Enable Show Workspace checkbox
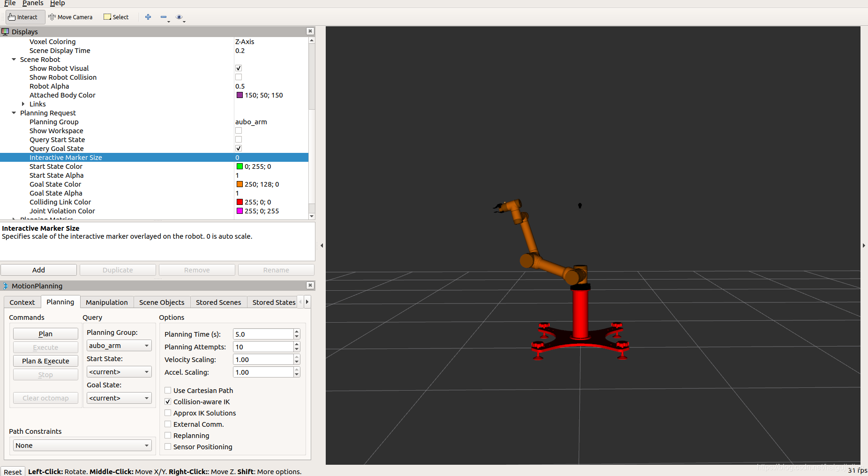Image resolution: width=868 pixels, height=476 pixels. click(239, 131)
